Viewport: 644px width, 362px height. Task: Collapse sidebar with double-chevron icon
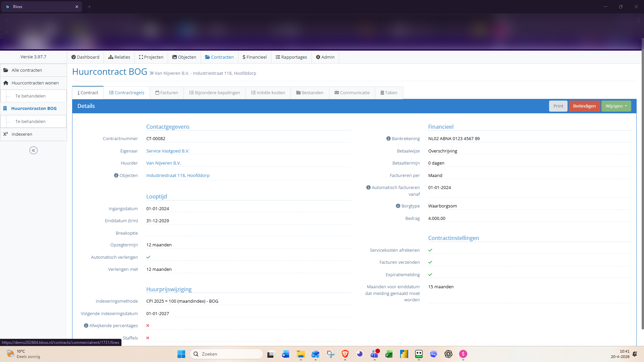(x=34, y=150)
